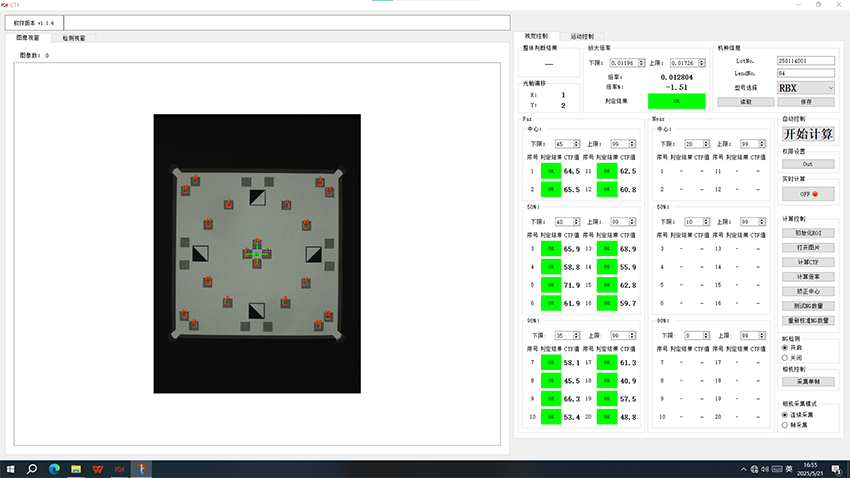Select the 关闭 NG detection radio button

coord(785,356)
